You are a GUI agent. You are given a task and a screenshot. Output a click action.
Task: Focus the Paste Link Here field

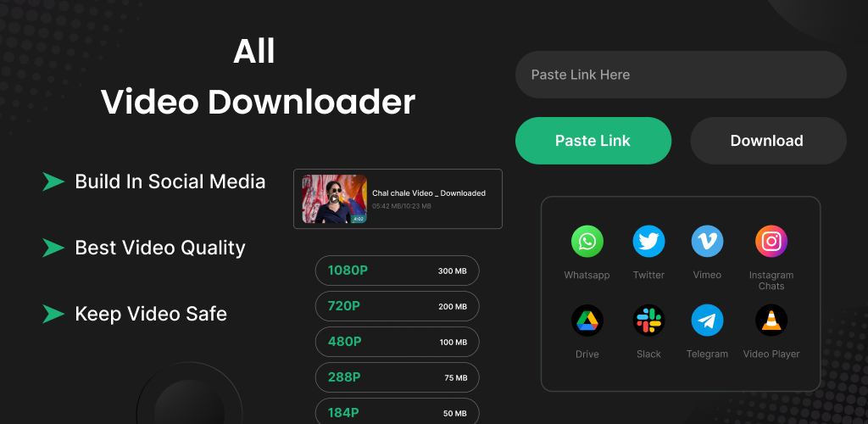click(681, 75)
